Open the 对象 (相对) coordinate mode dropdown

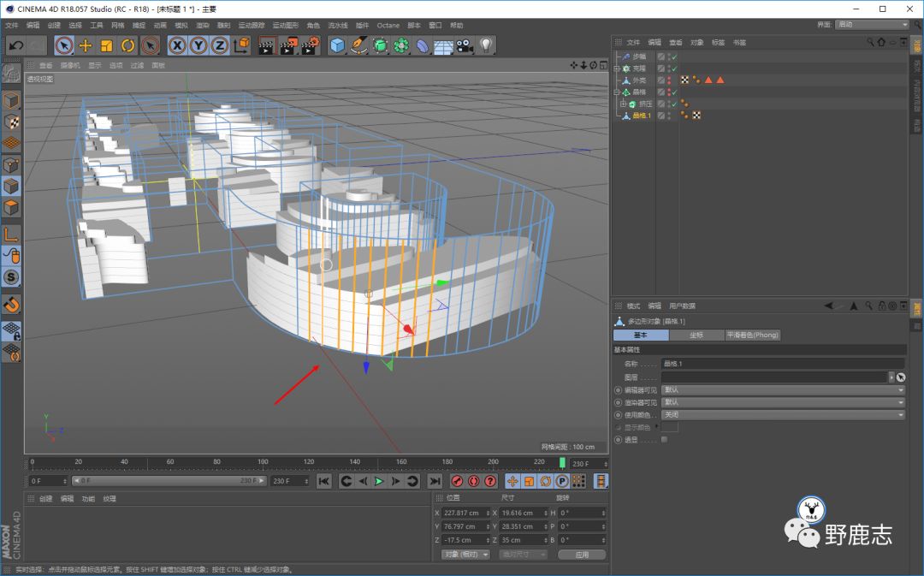pos(466,555)
